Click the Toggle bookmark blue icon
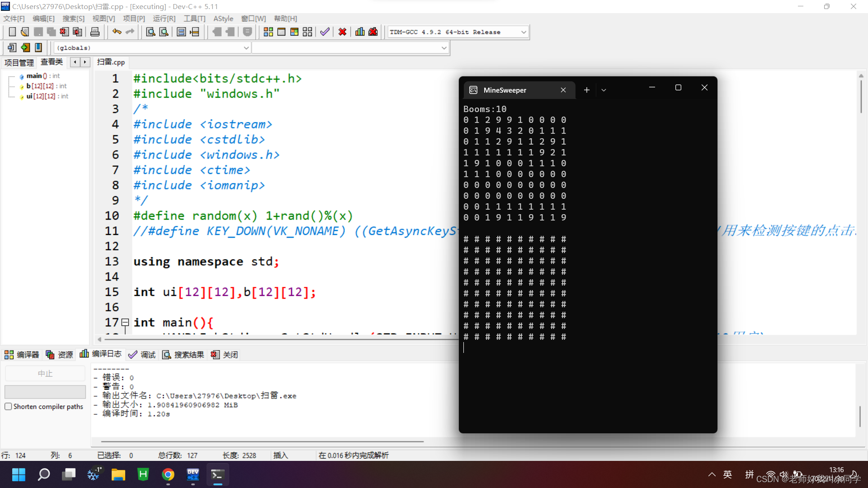 click(38, 47)
